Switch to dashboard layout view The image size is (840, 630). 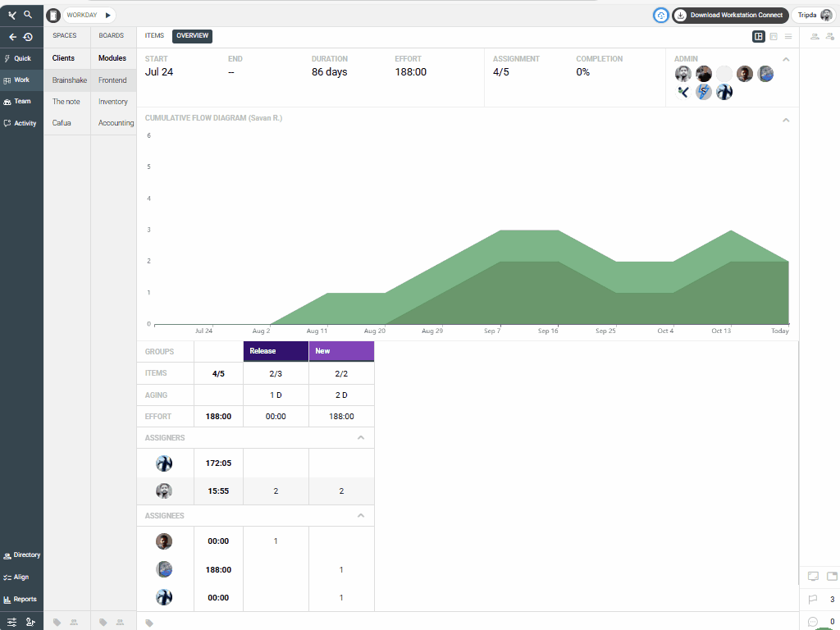pos(759,36)
